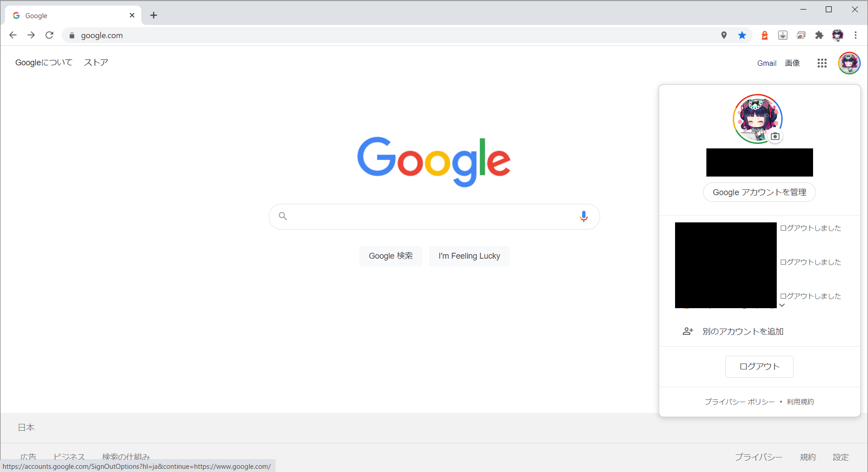The width and height of the screenshot is (868, 472).
Task: Click the padlock site info icon
Action: (72, 35)
